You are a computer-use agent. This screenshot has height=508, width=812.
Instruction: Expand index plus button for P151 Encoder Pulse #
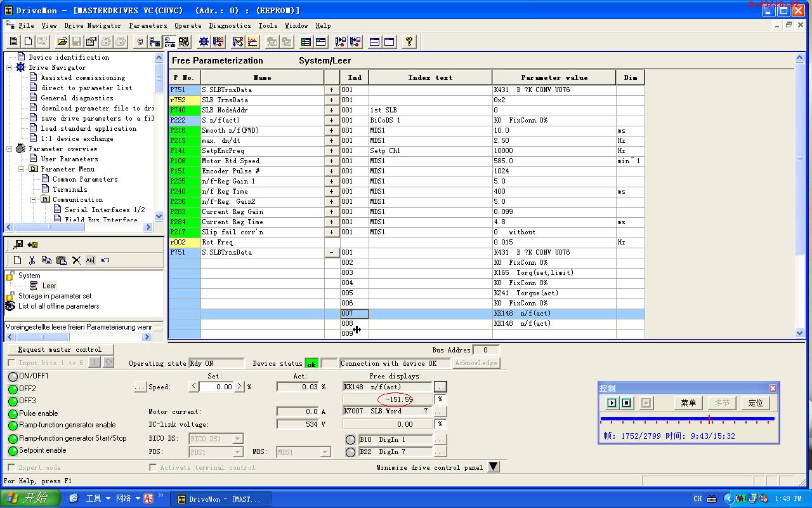332,171
